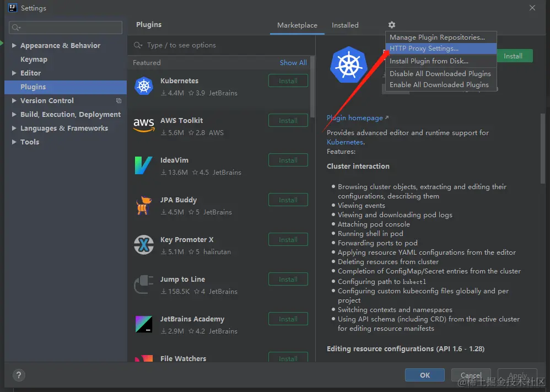Click the JetBrains Academy title text
550x392 pixels.
tap(192, 319)
